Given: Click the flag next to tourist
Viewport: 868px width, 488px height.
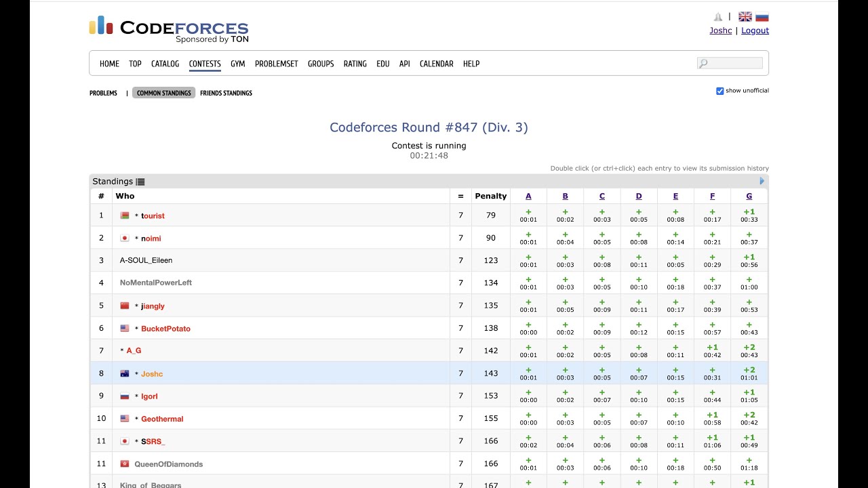Looking at the screenshot, I should pos(125,216).
